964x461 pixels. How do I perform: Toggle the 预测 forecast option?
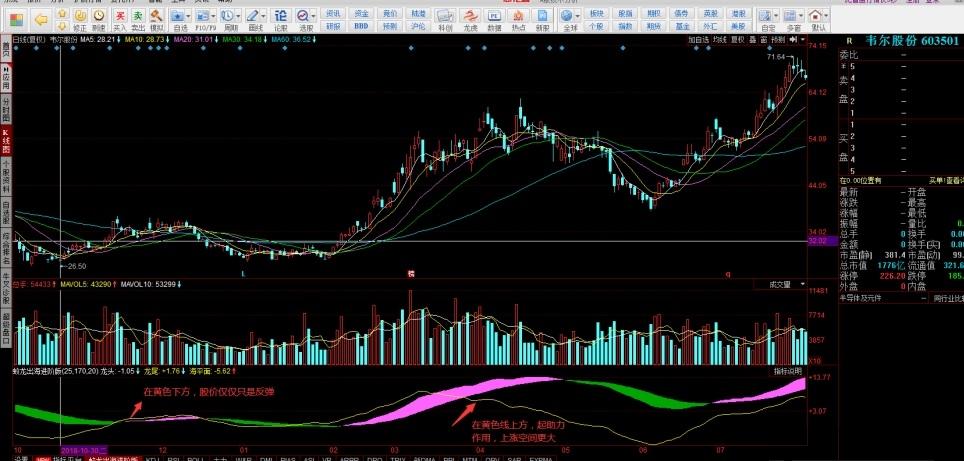point(778,39)
